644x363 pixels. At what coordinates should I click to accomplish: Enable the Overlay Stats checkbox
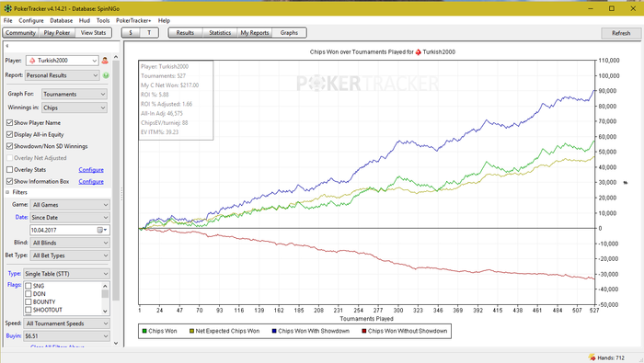point(10,169)
